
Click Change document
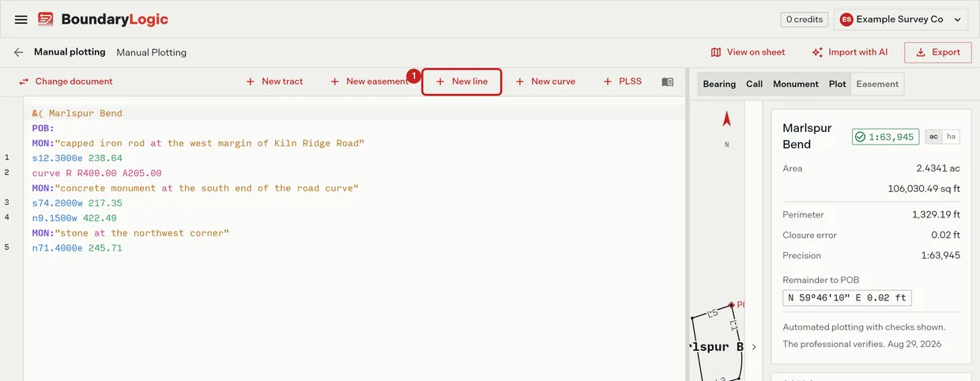(x=66, y=81)
